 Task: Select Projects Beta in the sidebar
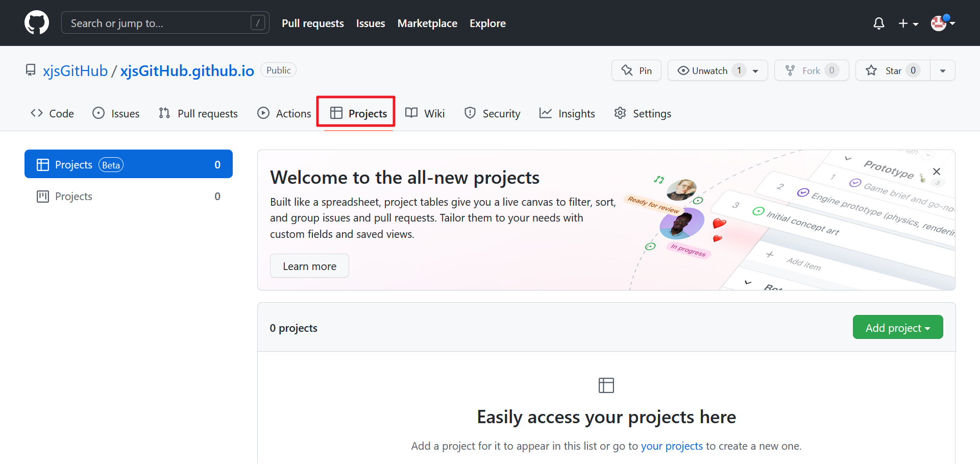point(129,164)
